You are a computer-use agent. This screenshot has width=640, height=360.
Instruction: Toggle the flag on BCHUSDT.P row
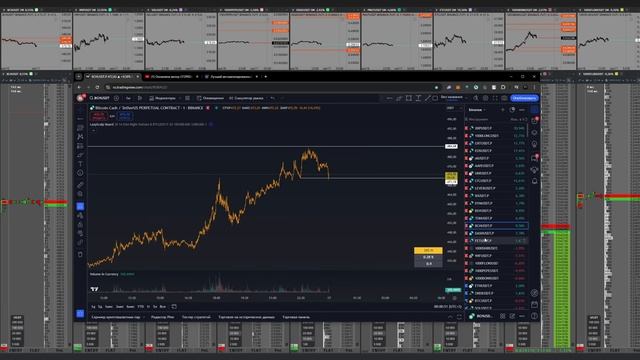click(x=467, y=226)
